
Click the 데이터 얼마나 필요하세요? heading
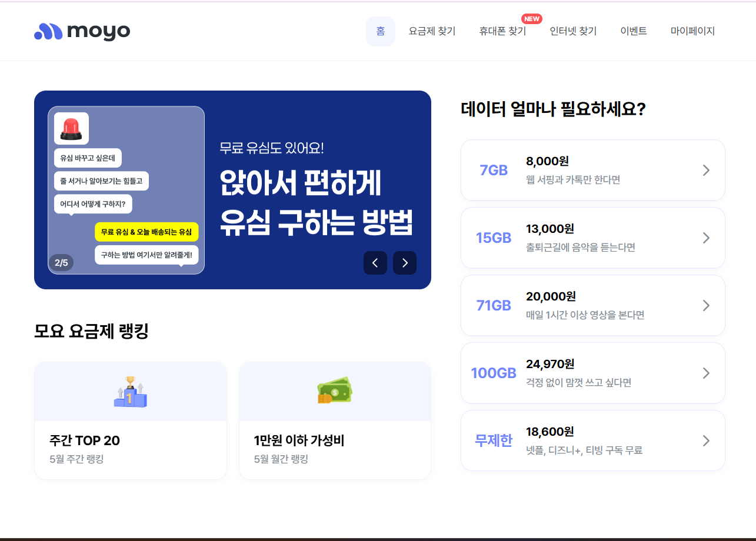click(x=554, y=109)
